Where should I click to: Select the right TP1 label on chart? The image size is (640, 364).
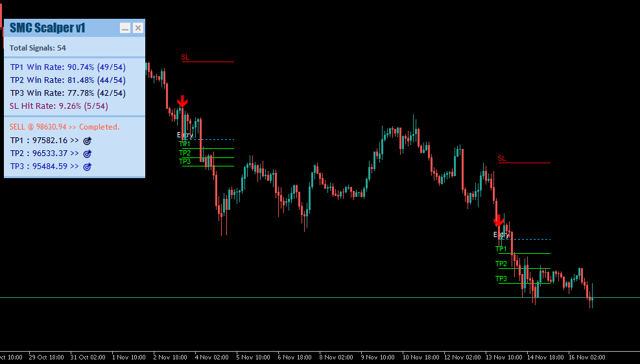501,249
